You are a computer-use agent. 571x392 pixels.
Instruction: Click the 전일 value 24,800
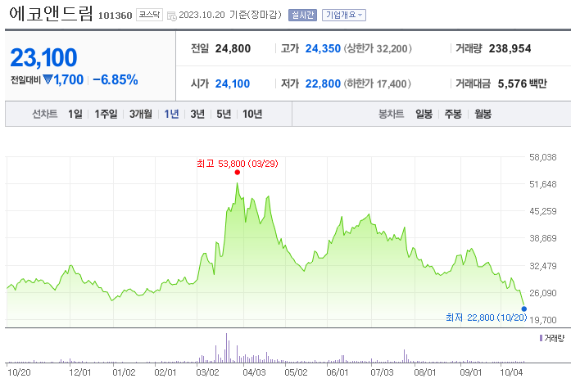[233, 49]
